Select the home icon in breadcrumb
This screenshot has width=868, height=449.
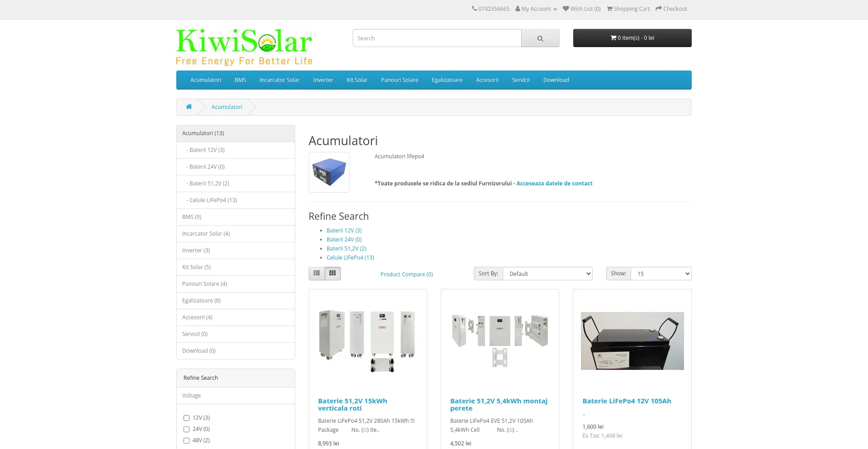pyautogui.click(x=189, y=107)
